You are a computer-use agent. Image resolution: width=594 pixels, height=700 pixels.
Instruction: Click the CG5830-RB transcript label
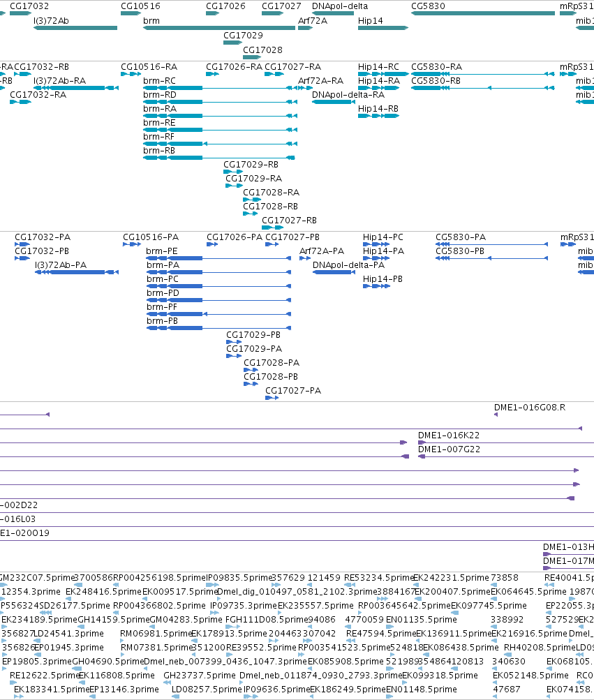tap(436, 81)
